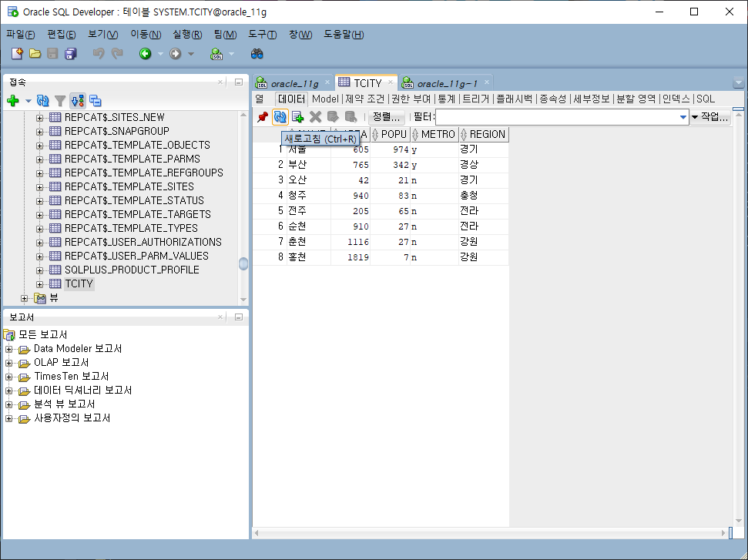Sort by METRO column header
748x560 pixels.
pyautogui.click(x=434, y=135)
